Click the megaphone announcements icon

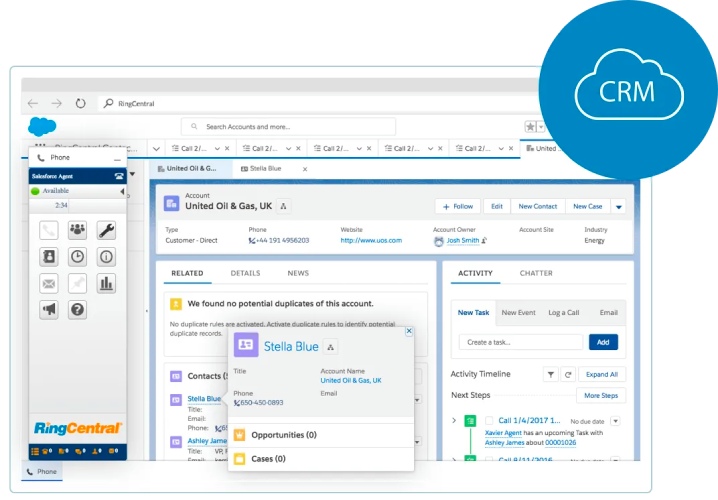(49, 310)
